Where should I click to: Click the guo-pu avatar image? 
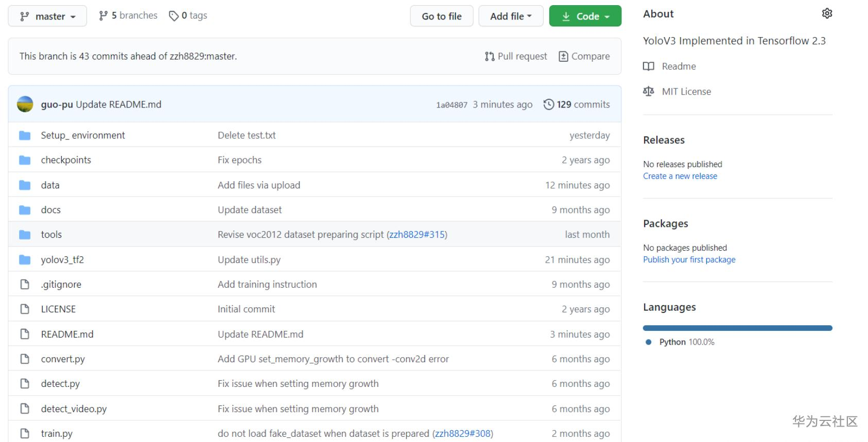click(25, 104)
